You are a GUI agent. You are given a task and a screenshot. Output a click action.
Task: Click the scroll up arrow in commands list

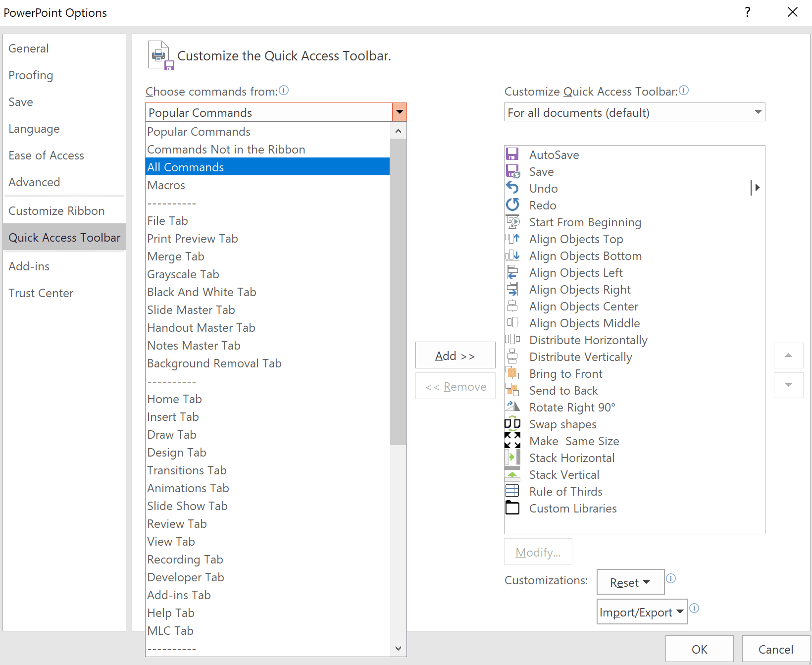[398, 131]
